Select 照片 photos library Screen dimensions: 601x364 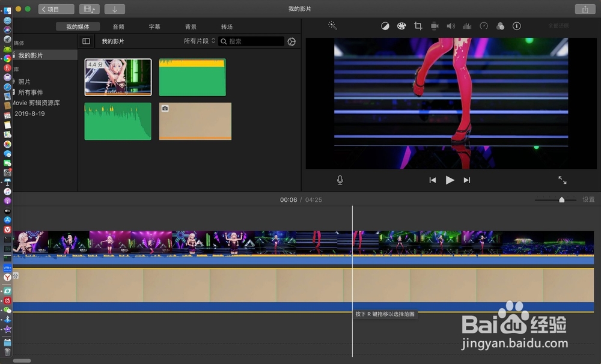(x=24, y=82)
